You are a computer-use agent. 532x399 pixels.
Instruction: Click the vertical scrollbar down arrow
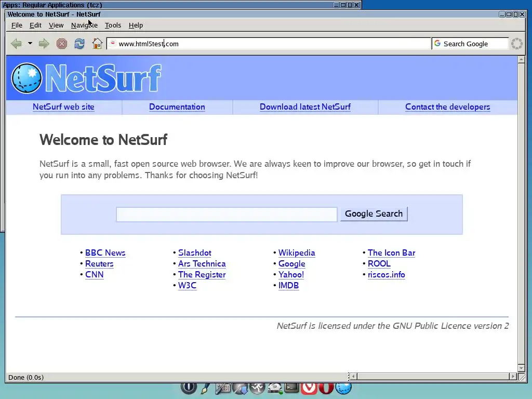[522, 368]
